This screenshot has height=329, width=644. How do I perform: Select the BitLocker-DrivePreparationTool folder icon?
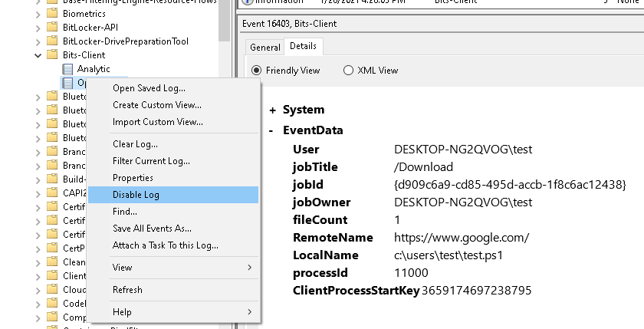[52, 41]
